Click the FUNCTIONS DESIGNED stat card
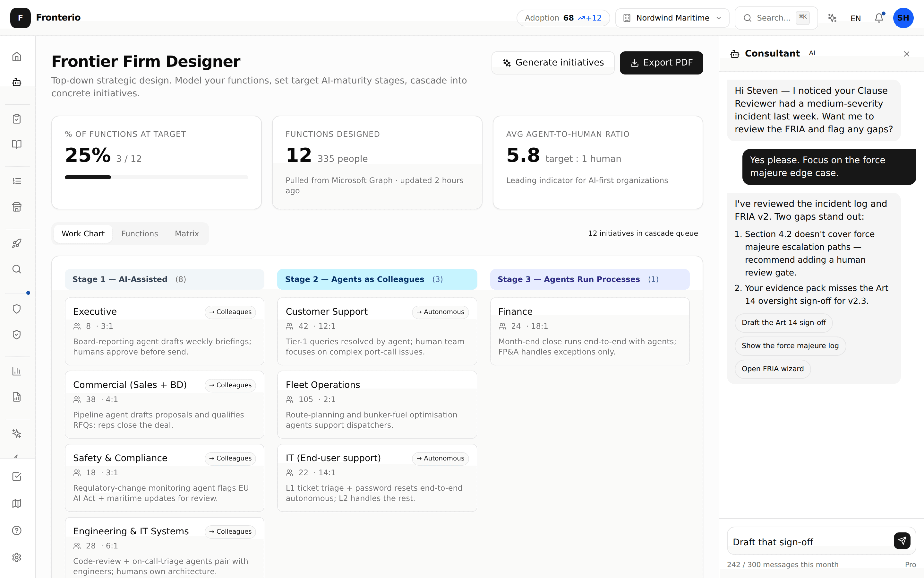Screen dimensions: 924x578 tap(377, 162)
